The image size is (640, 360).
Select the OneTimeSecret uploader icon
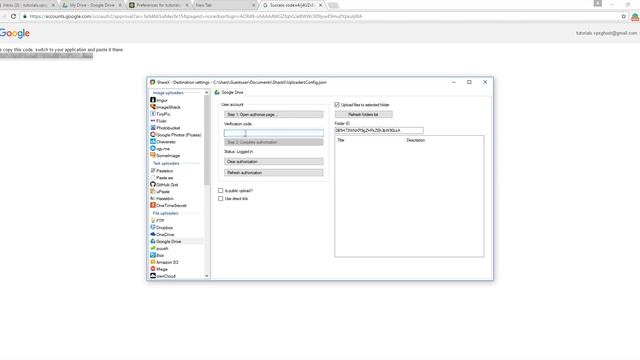pyautogui.click(x=153, y=205)
